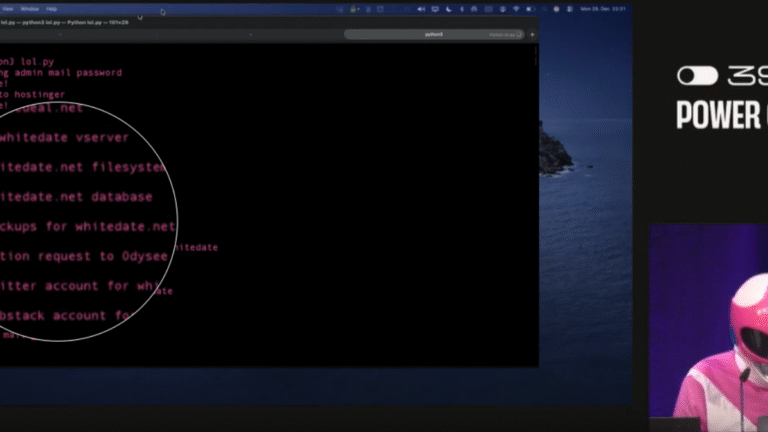This screenshot has width=768, height=432.
Task: Click the 'whitedate vserver' output line
Action: point(64,137)
